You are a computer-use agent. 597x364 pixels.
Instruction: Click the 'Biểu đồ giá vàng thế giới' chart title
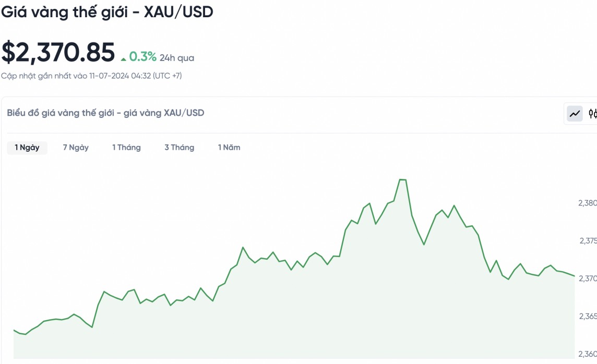(105, 113)
